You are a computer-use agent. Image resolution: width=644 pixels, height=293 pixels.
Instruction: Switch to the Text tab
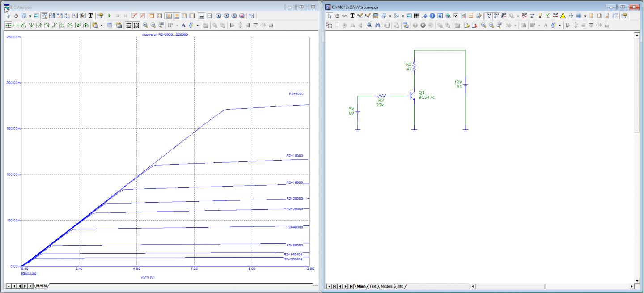point(373,286)
